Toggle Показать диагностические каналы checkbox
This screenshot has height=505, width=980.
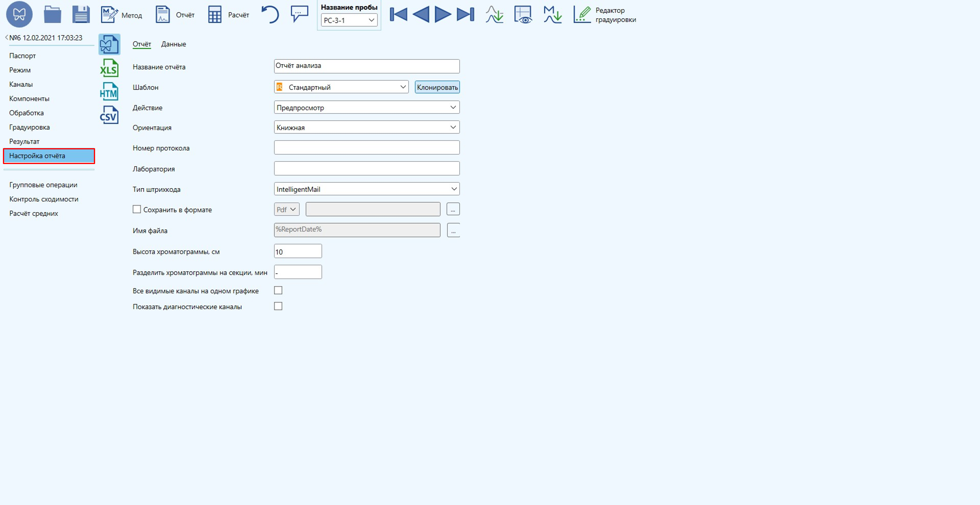click(x=278, y=306)
